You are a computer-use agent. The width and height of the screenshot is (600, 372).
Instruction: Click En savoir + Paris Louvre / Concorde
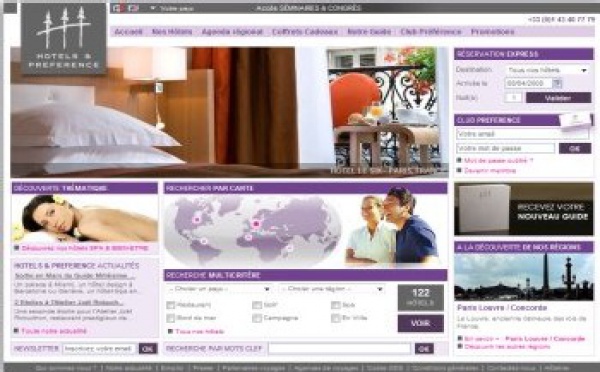pyautogui.click(x=525, y=339)
